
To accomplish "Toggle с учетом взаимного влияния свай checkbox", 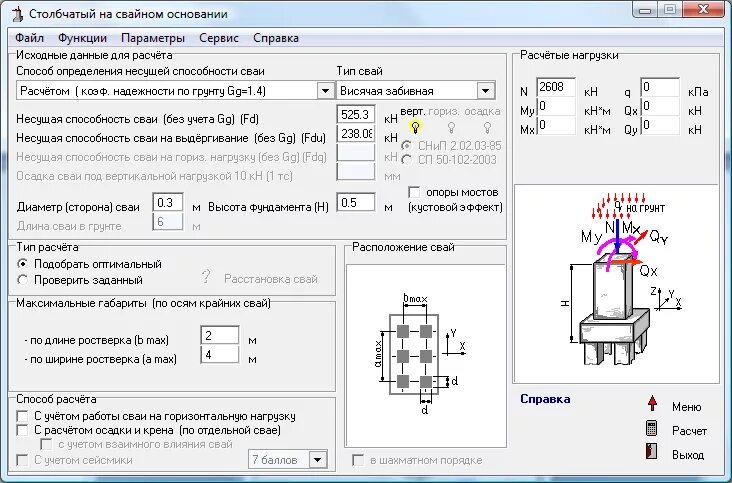I will coord(46,444).
